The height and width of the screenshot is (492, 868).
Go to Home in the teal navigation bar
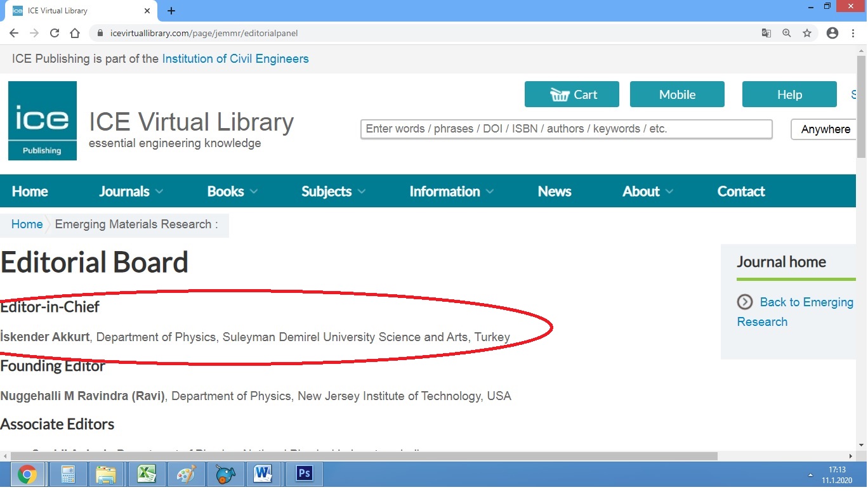(x=30, y=191)
